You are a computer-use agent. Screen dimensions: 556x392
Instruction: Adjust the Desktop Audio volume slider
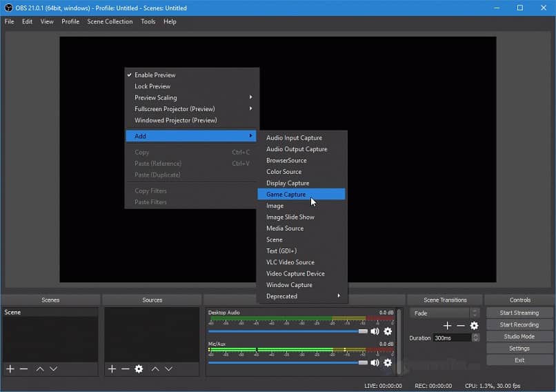point(363,331)
